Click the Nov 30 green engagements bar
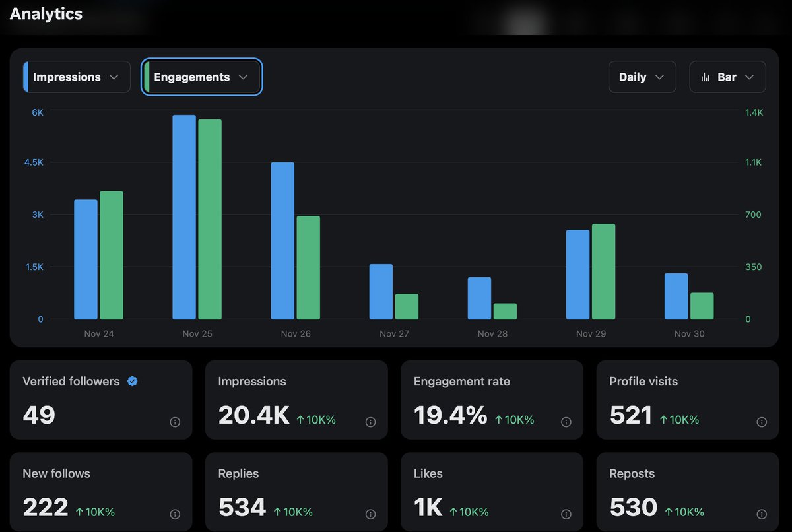Image resolution: width=792 pixels, height=532 pixels. [702, 306]
